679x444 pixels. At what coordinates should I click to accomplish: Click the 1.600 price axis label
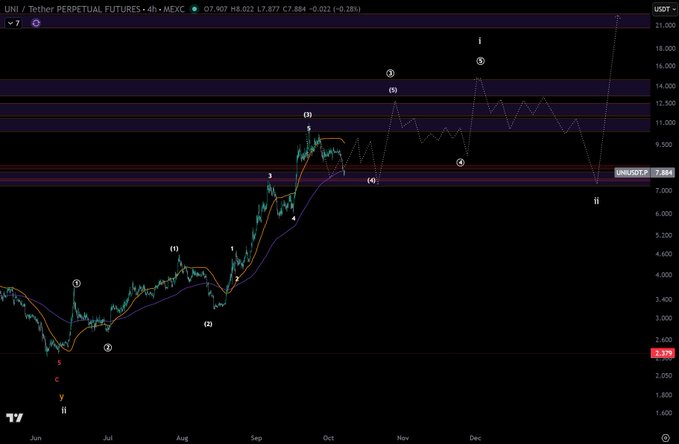pyautogui.click(x=665, y=413)
